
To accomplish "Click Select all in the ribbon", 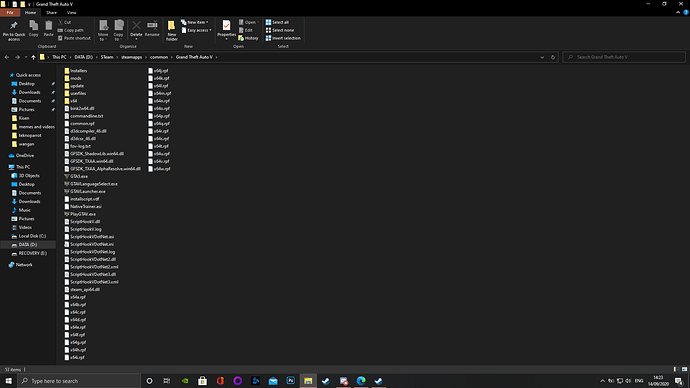I will pos(277,22).
